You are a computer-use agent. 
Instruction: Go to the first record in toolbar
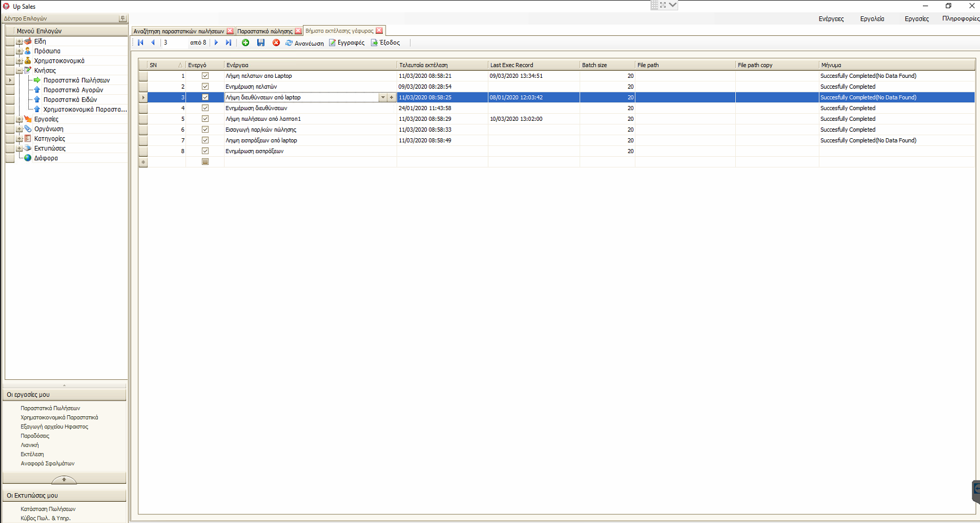[x=141, y=42]
